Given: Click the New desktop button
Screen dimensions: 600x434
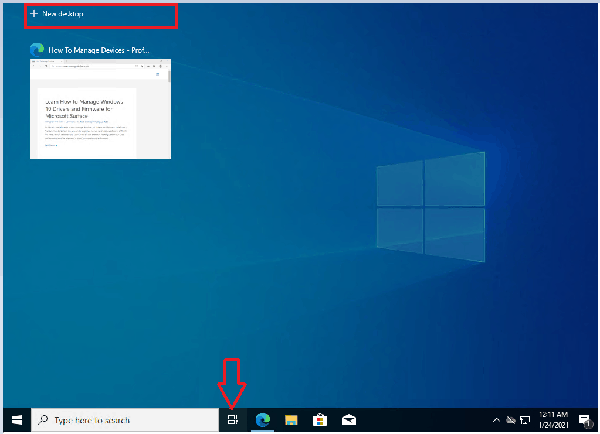Looking at the screenshot, I should pyautogui.click(x=64, y=15).
